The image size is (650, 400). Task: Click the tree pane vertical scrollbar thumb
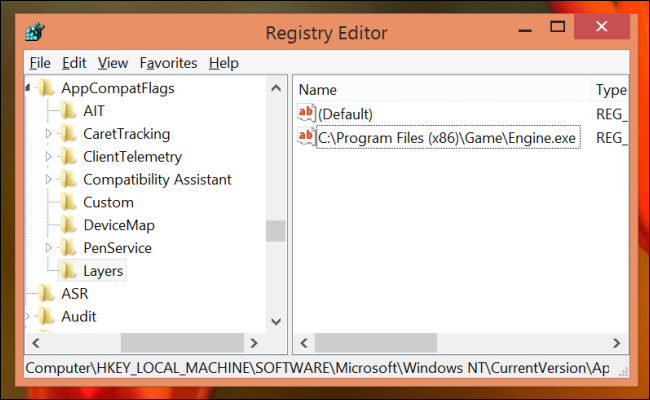pos(274,231)
